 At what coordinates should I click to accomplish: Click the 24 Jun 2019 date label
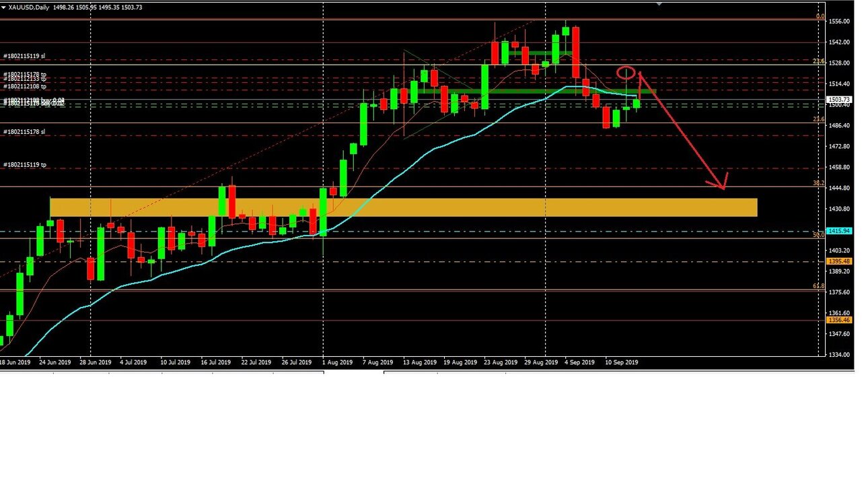55,362
